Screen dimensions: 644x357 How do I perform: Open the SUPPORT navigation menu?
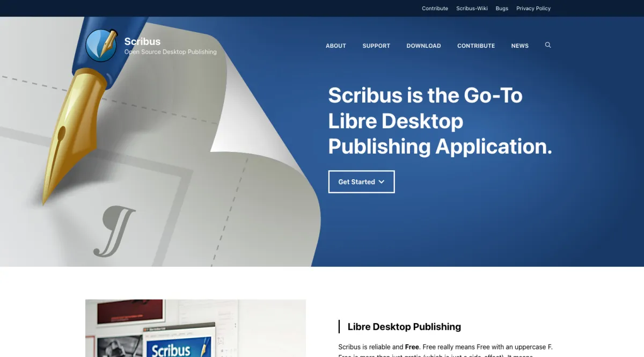tap(376, 46)
